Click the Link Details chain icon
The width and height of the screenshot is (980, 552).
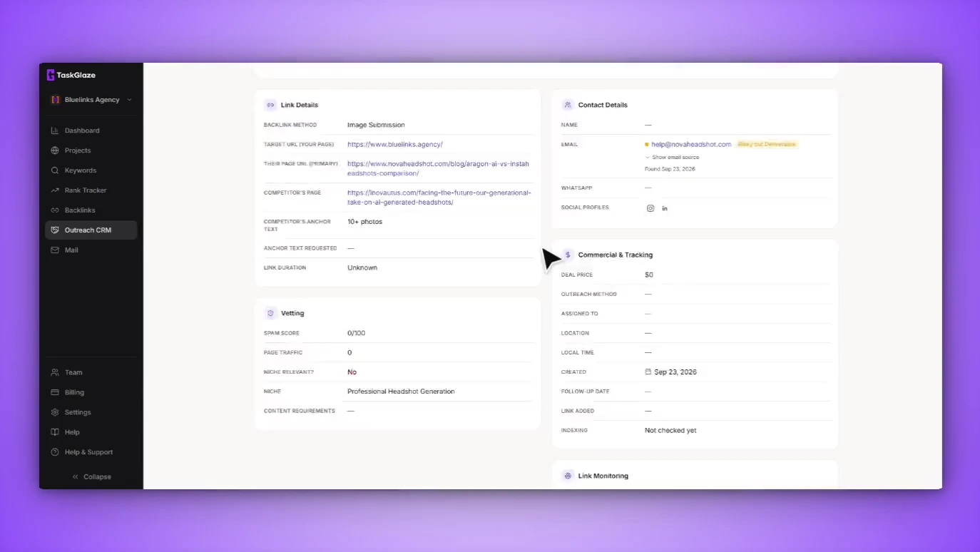tap(270, 105)
